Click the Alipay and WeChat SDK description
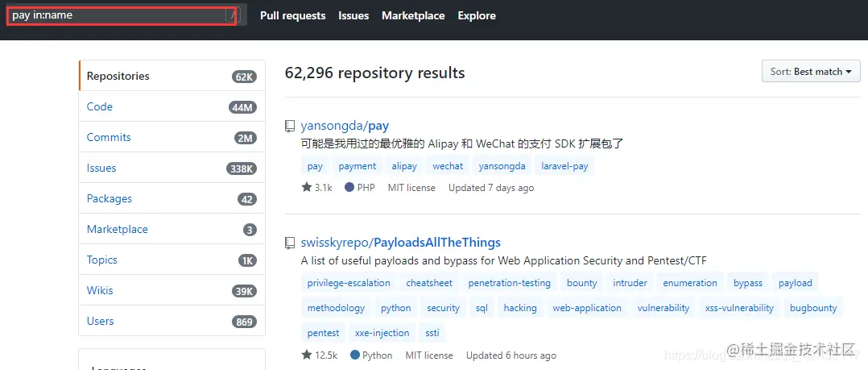 [x=462, y=144]
